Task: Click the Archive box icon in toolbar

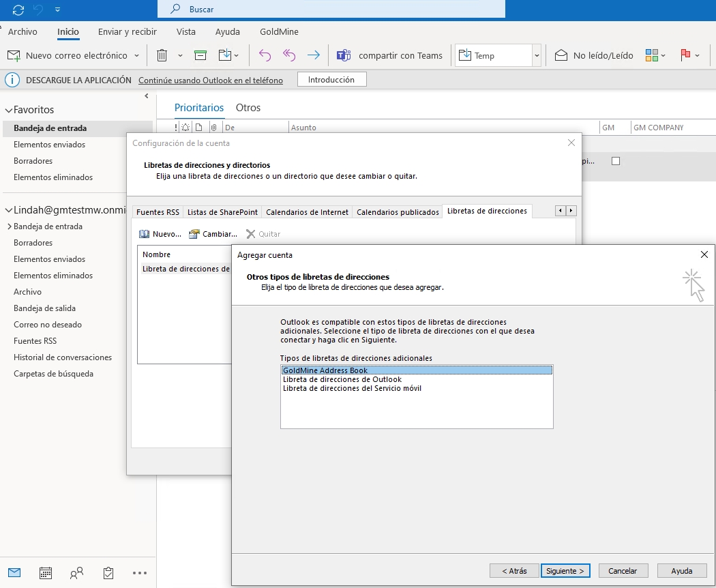Action: coord(200,55)
